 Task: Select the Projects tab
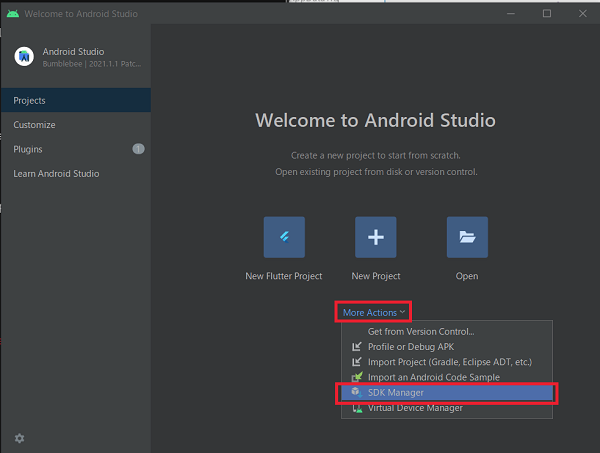(x=76, y=100)
